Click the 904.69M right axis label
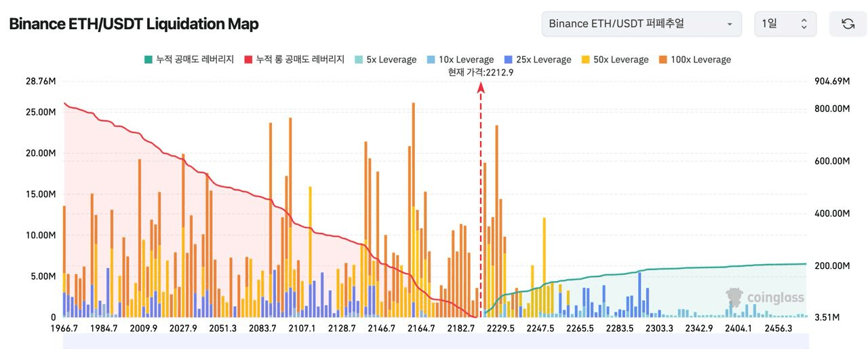The width and height of the screenshot is (868, 349). (x=832, y=81)
